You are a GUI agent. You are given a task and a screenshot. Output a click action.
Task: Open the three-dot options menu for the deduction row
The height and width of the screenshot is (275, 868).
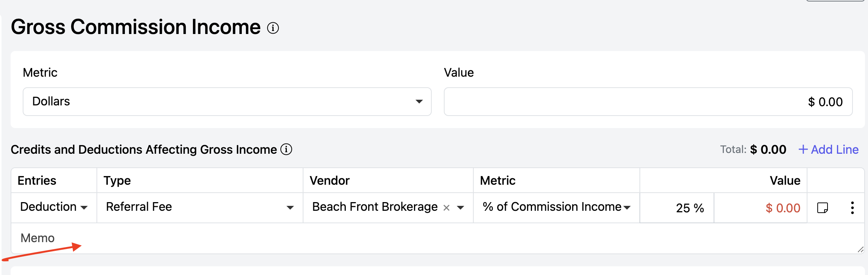852,208
